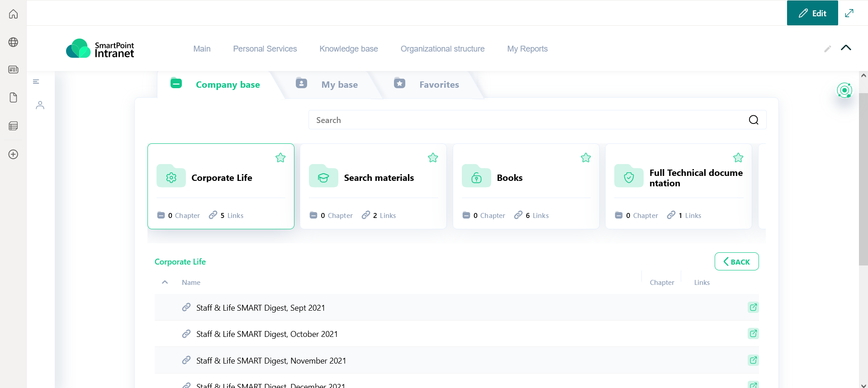Viewport: 868px width, 388px height.
Task: Open the Knowledge base menu item
Action: 348,49
